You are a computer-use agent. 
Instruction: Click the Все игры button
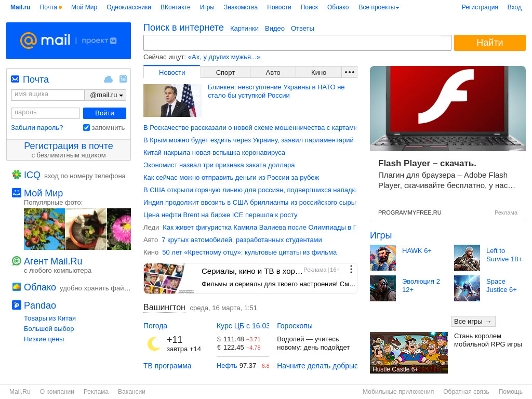click(473, 321)
